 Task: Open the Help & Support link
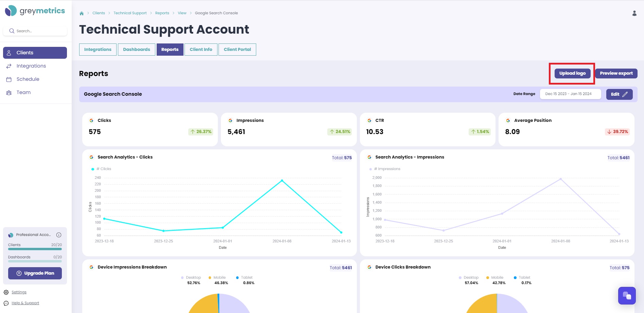click(25, 303)
